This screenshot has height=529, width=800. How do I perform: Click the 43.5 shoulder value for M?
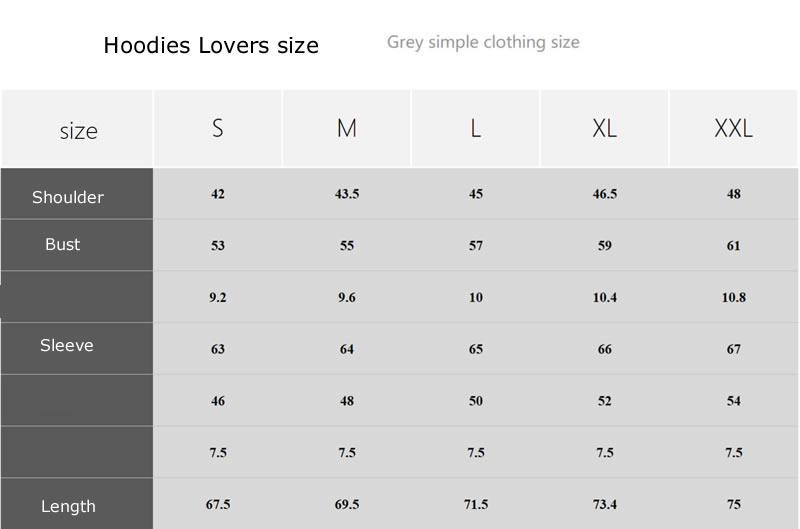(347, 194)
